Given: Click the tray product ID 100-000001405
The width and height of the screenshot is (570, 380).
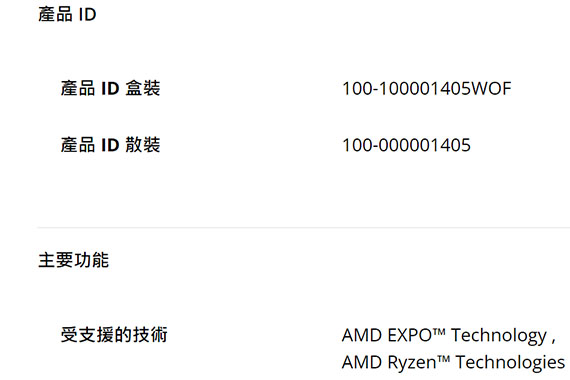Looking at the screenshot, I should point(406,145).
